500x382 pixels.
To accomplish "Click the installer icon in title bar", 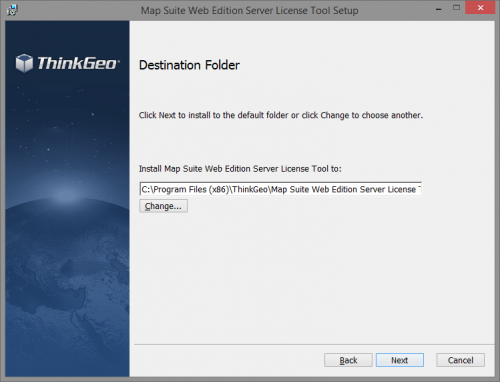I will (x=12, y=10).
